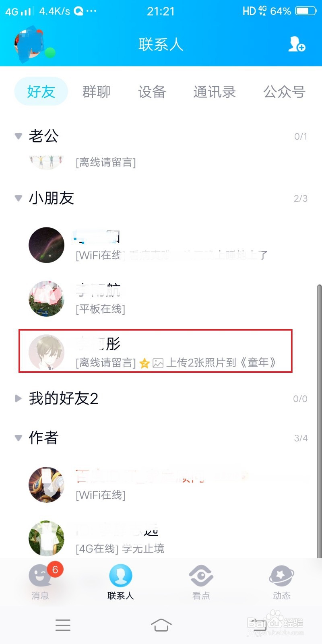Open the 消息 messages icon
This screenshot has width=322, height=644.
click(x=40, y=575)
